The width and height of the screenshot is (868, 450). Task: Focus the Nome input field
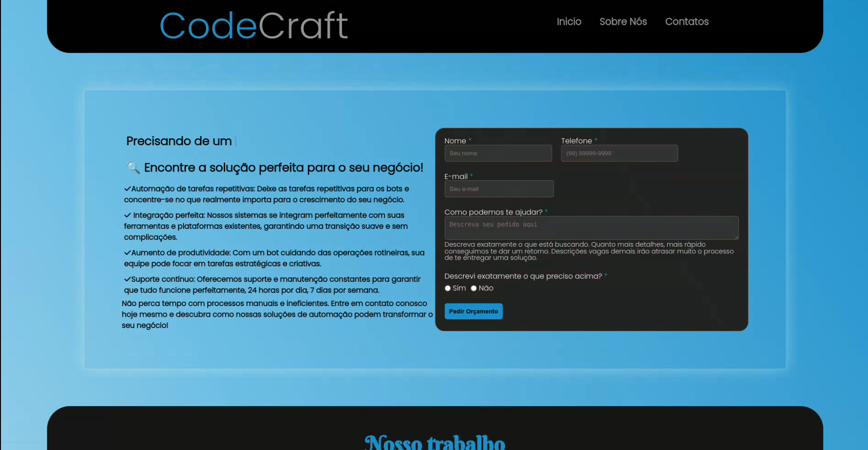click(x=498, y=153)
